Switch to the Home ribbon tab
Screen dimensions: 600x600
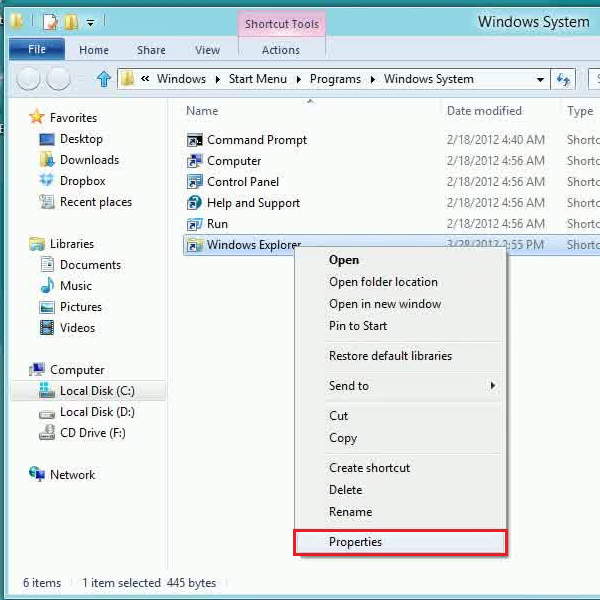click(x=94, y=50)
